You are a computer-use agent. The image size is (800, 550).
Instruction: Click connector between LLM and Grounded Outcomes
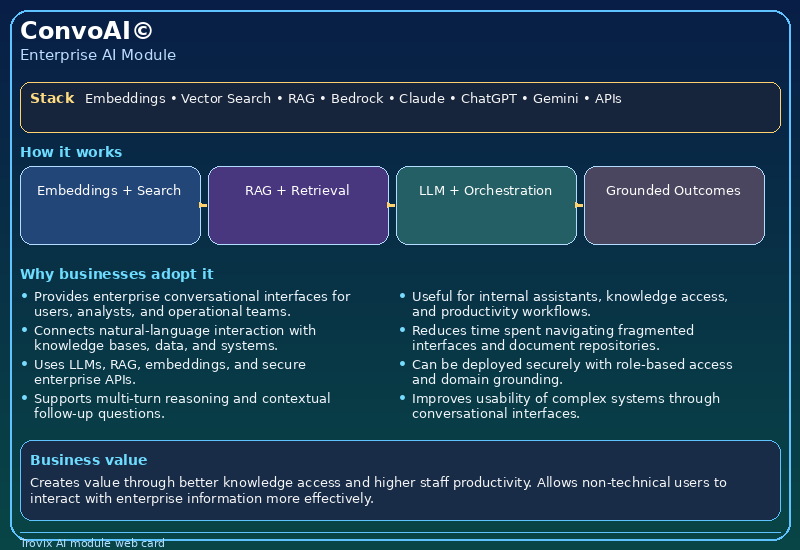coord(580,205)
